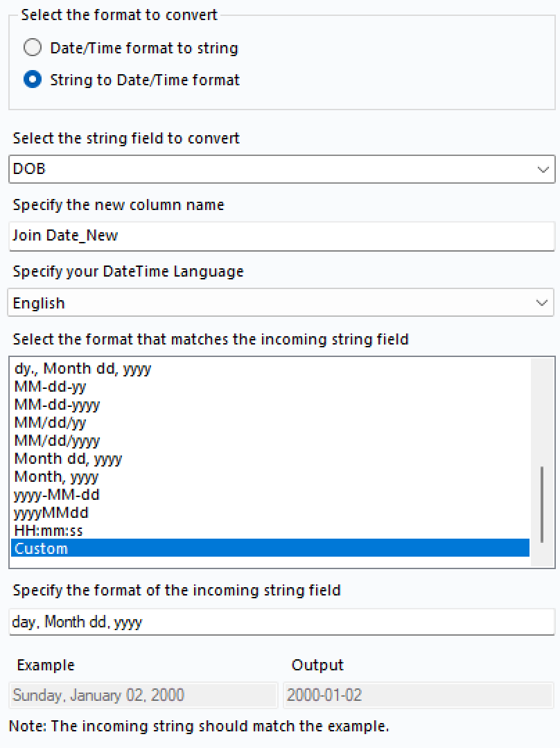Select String to Date/Time format option

(x=33, y=80)
